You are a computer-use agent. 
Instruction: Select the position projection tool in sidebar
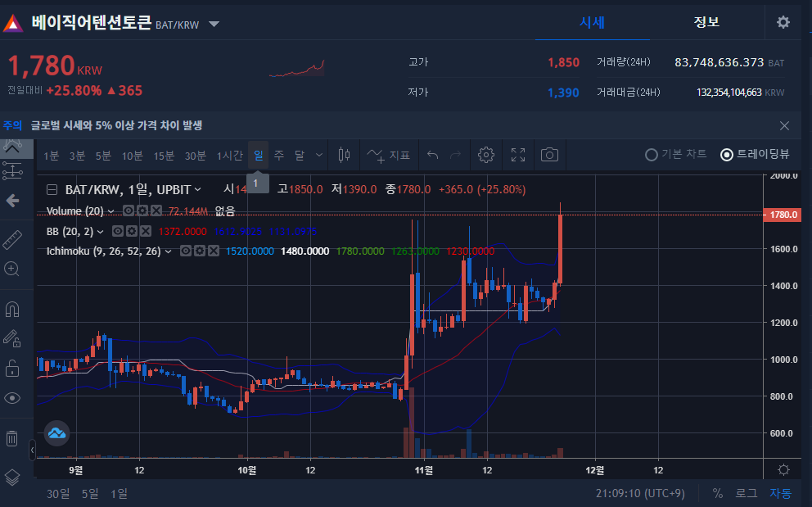(12, 170)
